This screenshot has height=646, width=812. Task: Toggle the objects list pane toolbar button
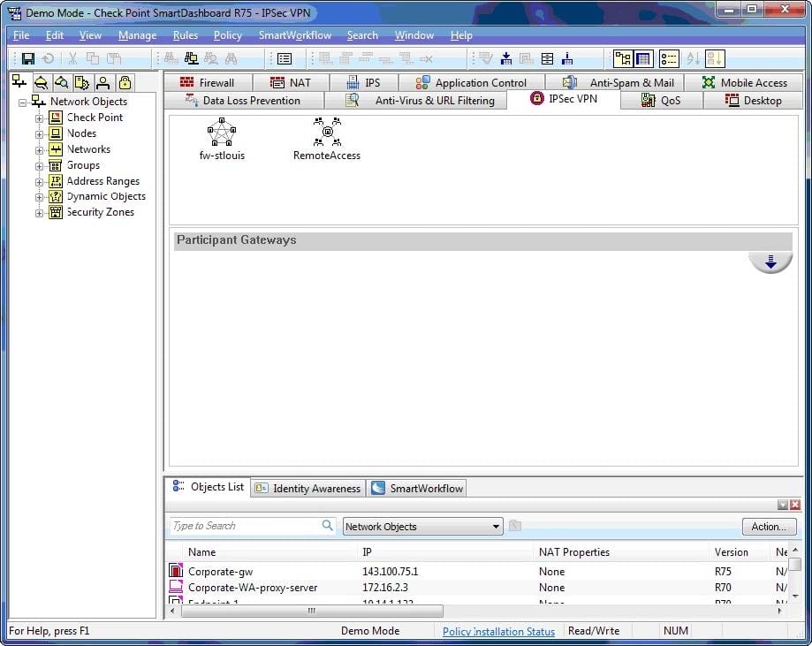tap(669, 58)
